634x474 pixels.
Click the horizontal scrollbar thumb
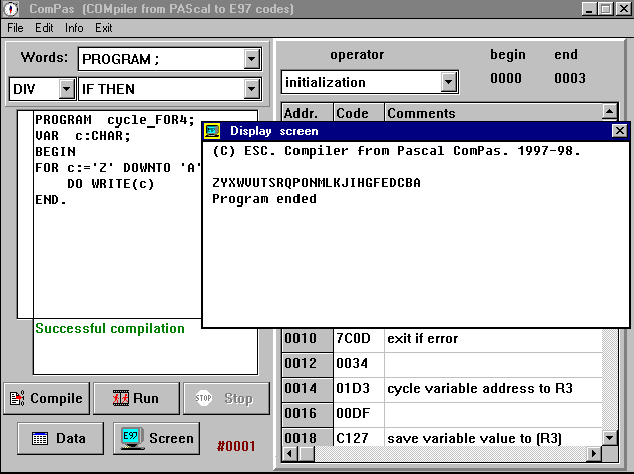click(306, 453)
